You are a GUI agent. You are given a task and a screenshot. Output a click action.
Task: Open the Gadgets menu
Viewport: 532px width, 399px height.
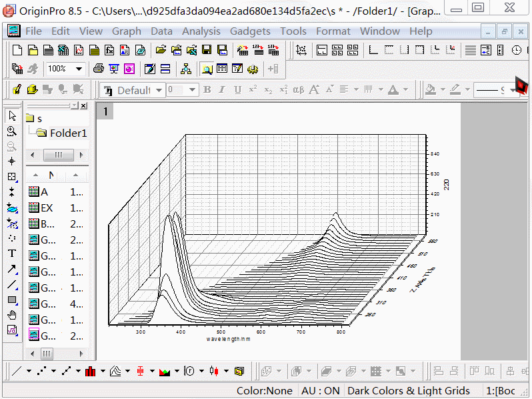pos(250,31)
